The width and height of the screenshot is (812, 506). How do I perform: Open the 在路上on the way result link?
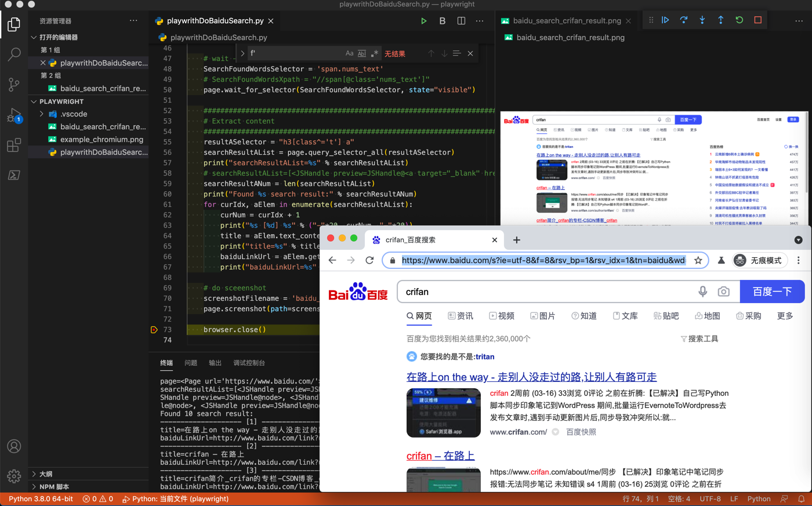pos(531,377)
